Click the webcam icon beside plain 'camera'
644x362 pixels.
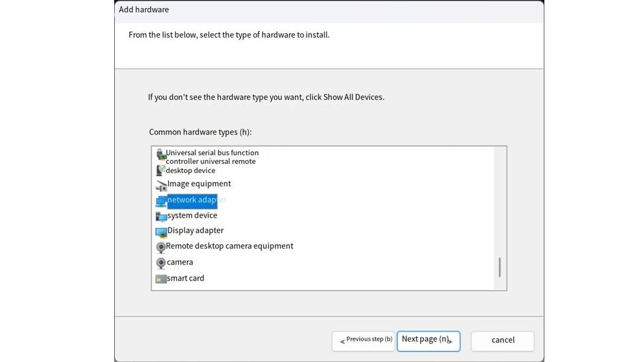(x=161, y=262)
